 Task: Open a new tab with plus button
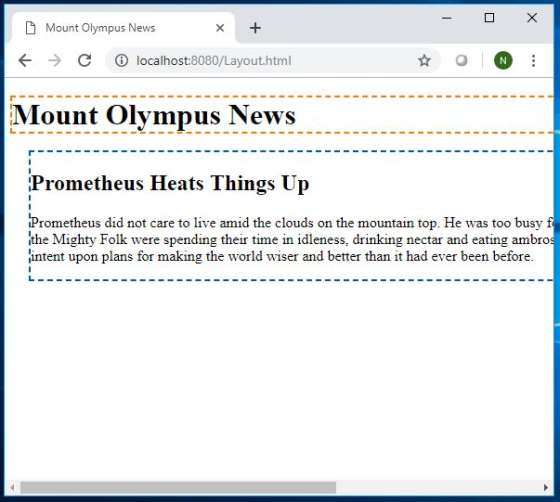255,28
